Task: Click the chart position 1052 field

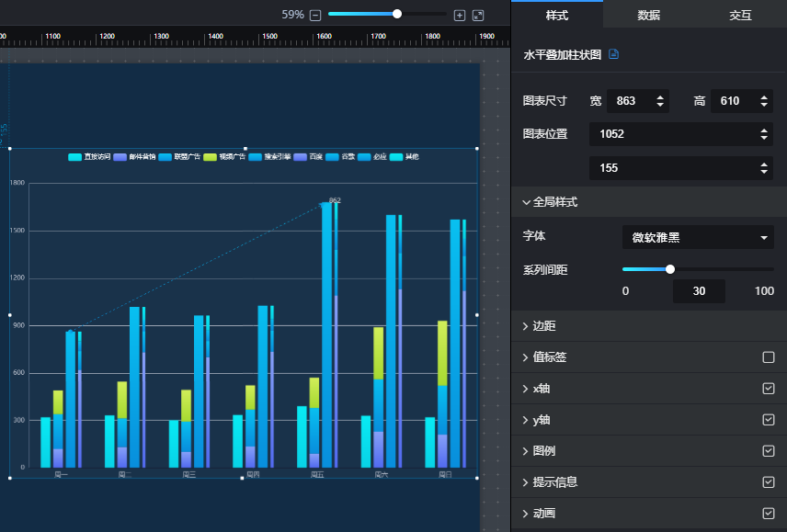Action: 681,134
